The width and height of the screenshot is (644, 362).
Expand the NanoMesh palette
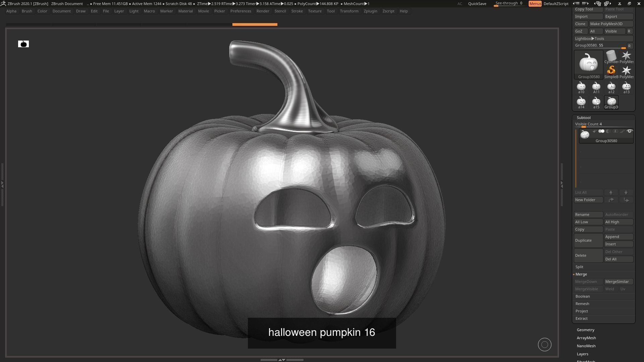pyautogui.click(x=586, y=346)
